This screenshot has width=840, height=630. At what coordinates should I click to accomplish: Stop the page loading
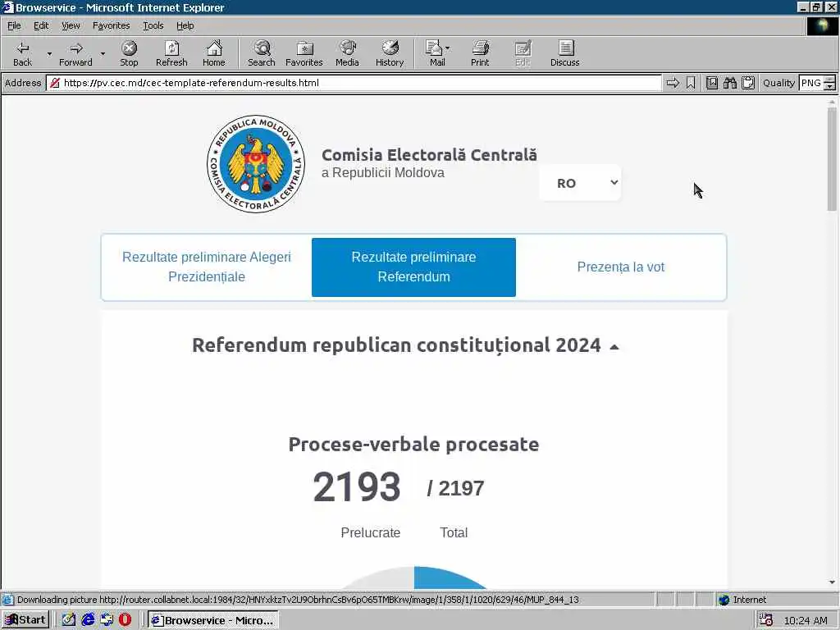(129, 53)
